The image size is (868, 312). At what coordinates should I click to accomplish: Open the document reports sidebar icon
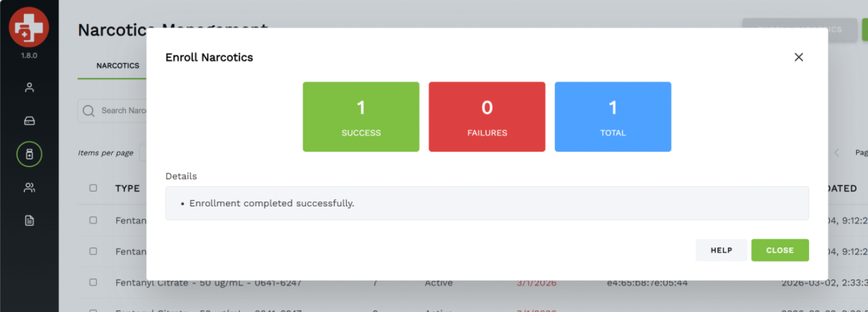pyautogui.click(x=29, y=220)
